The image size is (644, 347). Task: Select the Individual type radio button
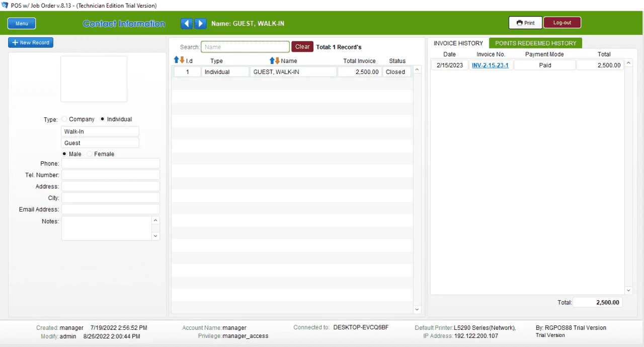tap(103, 119)
